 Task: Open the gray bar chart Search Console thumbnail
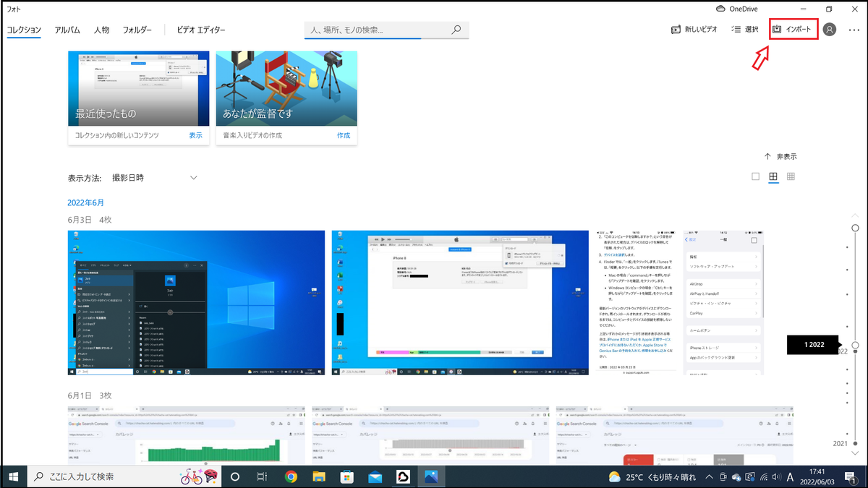431,435
